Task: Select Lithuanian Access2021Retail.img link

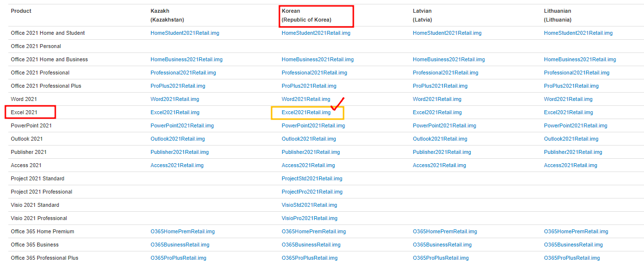Action: (571, 165)
